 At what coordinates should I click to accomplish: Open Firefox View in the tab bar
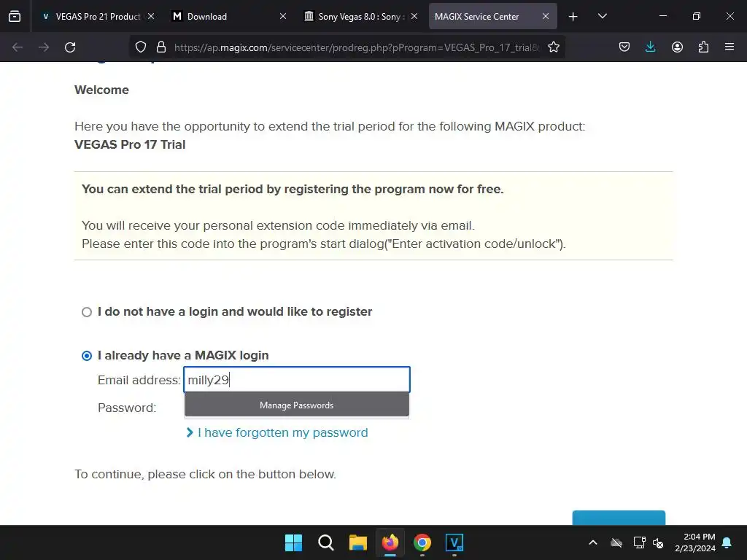click(x=15, y=16)
